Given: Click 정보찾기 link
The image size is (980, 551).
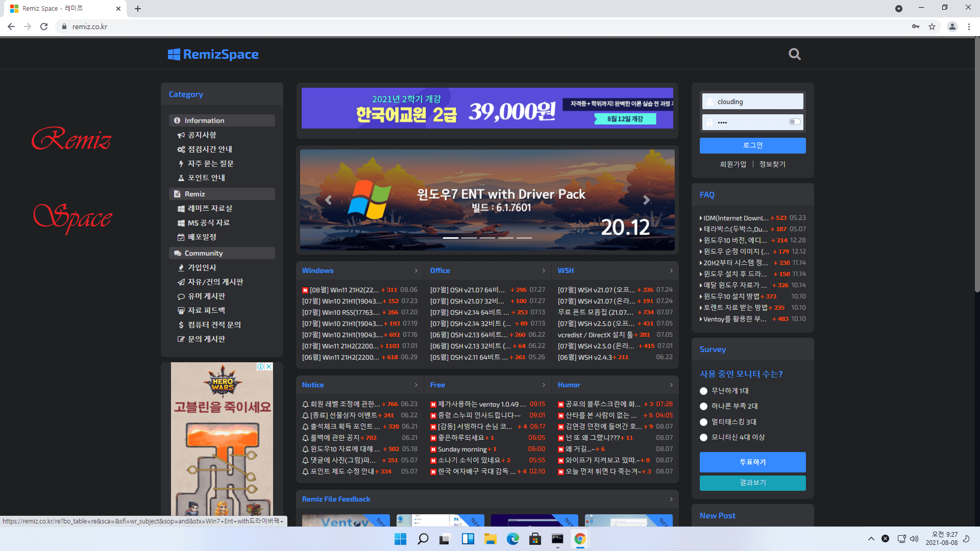Looking at the screenshot, I should point(772,164).
